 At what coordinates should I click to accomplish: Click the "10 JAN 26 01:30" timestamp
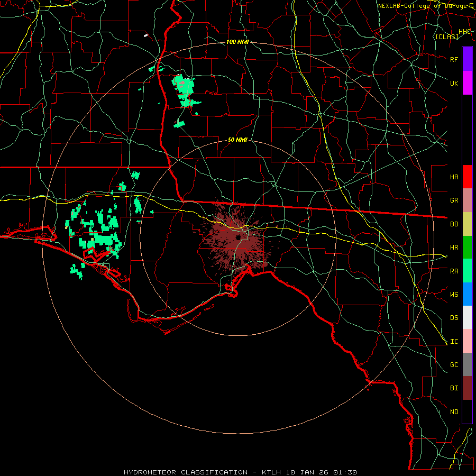pos(321,472)
